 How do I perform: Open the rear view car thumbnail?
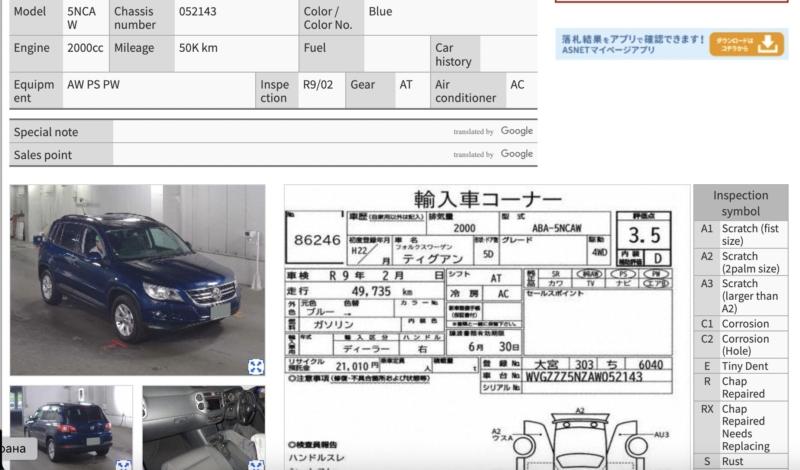pyautogui.click(x=70, y=427)
